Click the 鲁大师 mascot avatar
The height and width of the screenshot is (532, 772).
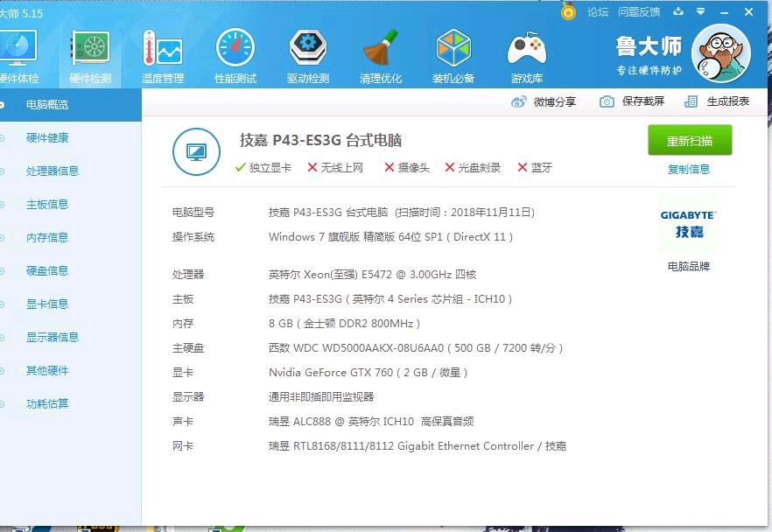coord(721,53)
